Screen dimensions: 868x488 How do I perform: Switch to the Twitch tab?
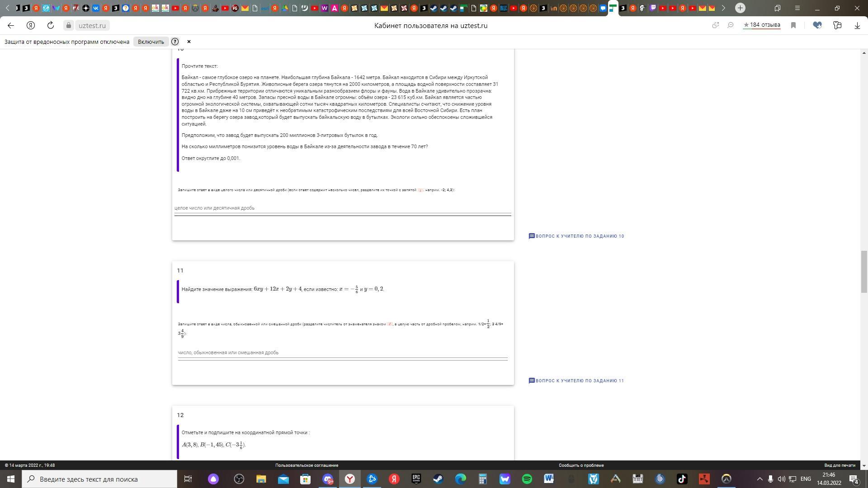(652, 8)
